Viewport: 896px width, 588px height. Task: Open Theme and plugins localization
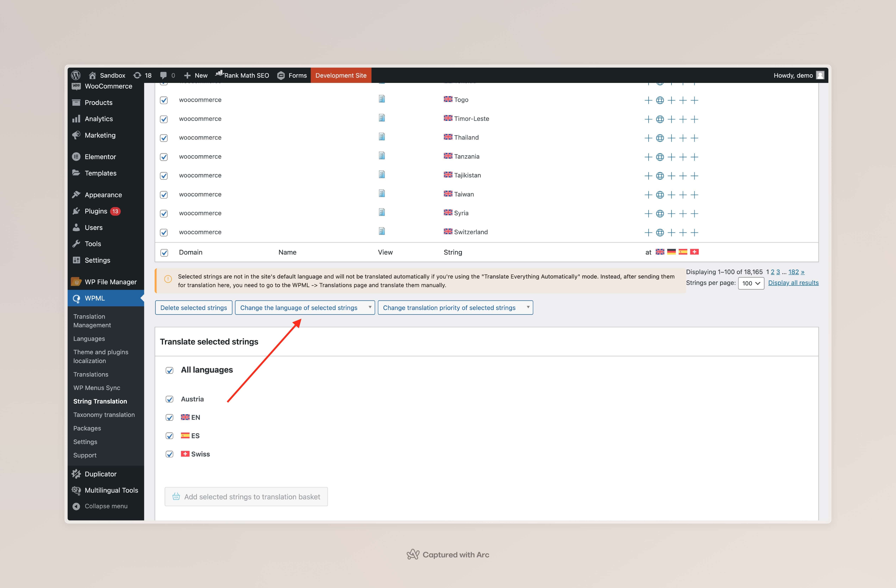101,356
